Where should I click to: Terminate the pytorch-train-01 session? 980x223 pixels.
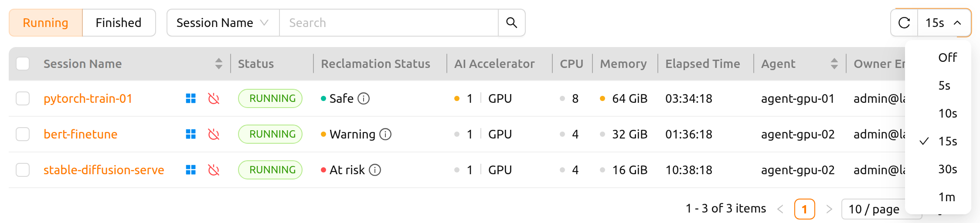[x=214, y=98]
